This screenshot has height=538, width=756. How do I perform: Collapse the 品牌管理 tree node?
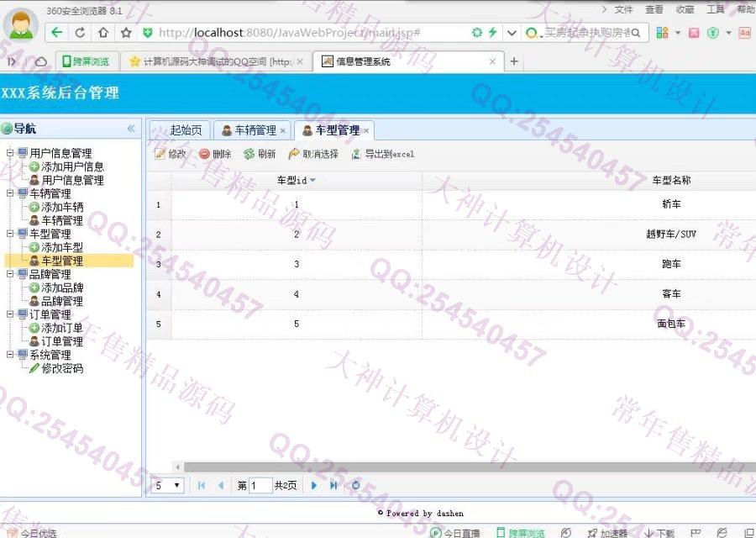(x=10, y=274)
